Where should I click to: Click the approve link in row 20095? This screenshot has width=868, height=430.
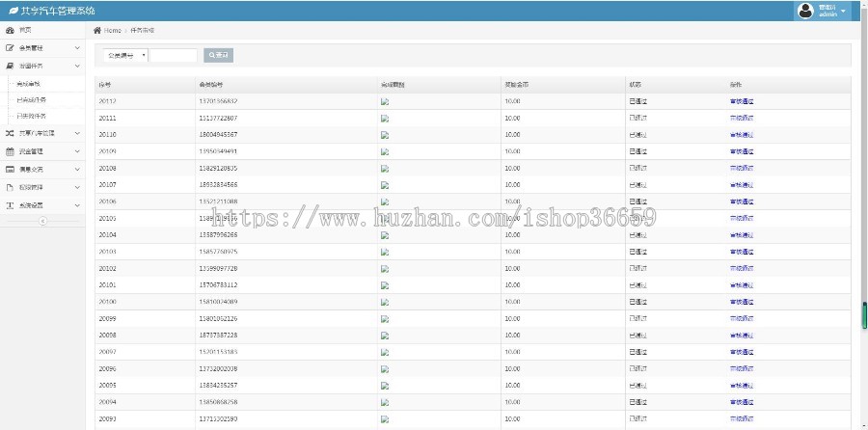click(x=742, y=386)
